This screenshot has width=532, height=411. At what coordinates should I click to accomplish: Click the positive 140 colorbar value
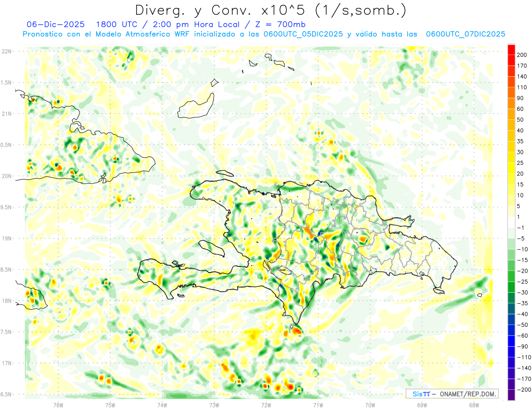pyautogui.click(x=523, y=77)
